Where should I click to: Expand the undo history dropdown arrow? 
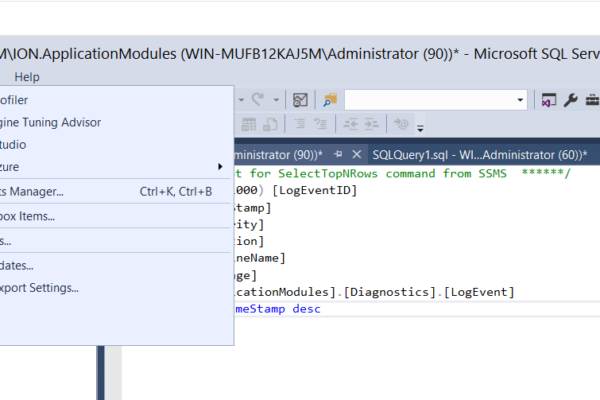pos(241,100)
